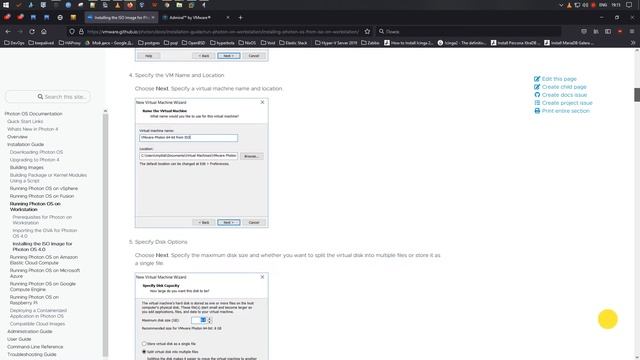Open the Windows notification center icon
The height and width of the screenshot is (360, 640).
point(629,5)
